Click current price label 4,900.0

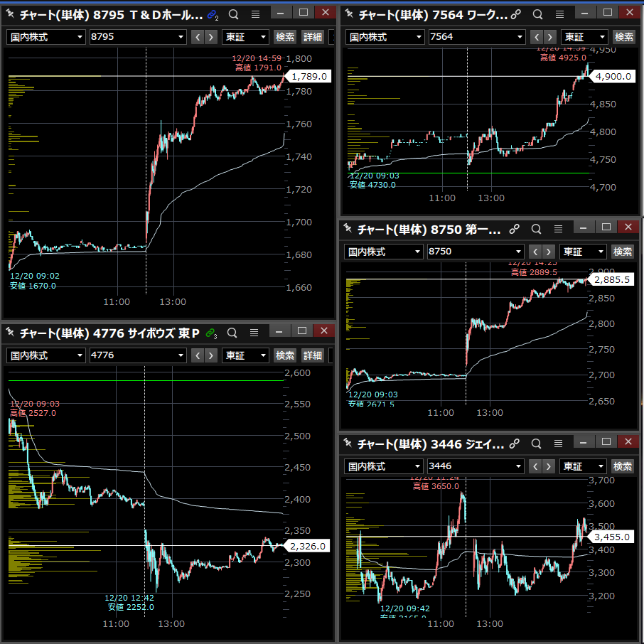(613, 76)
